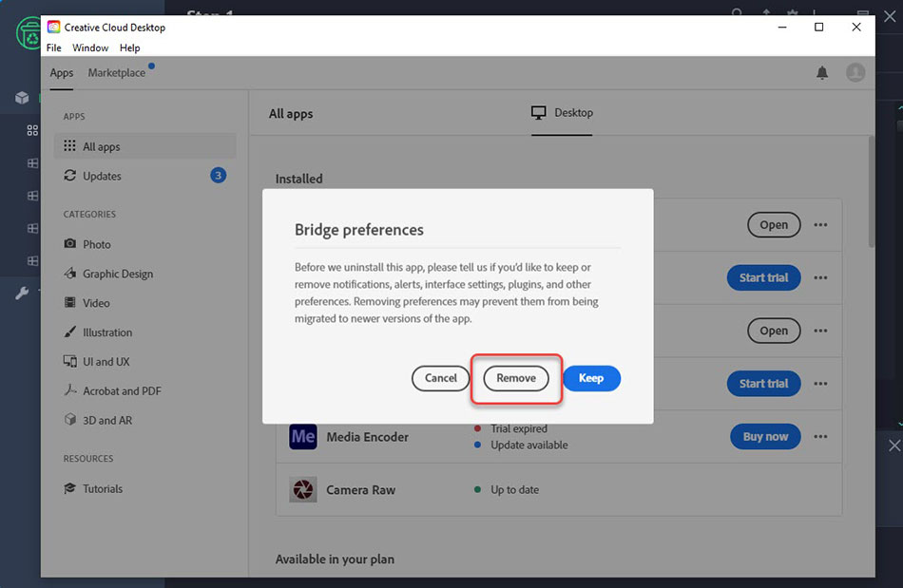Click the "Installed" section heading

tap(298, 179)
